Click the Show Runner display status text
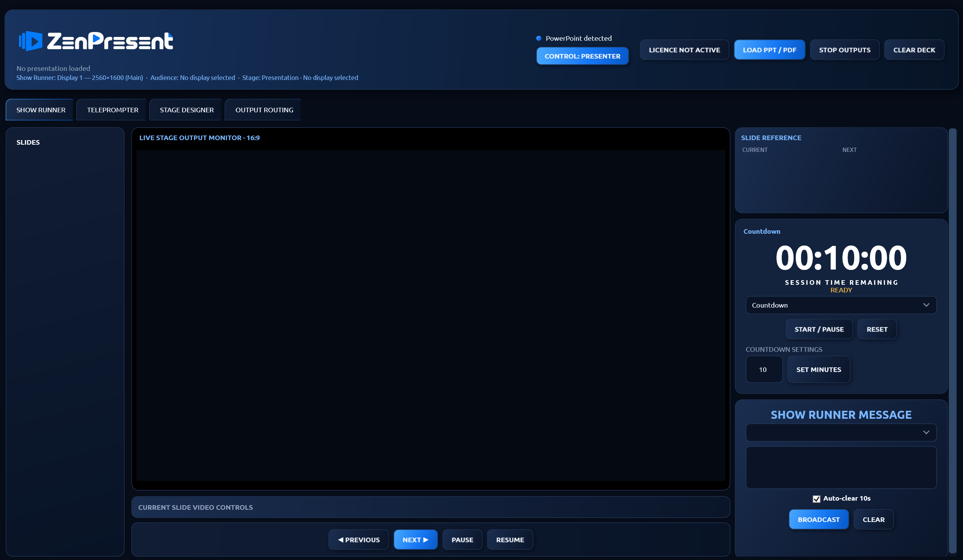The image size is (963, 560). (x=80, y=78)
